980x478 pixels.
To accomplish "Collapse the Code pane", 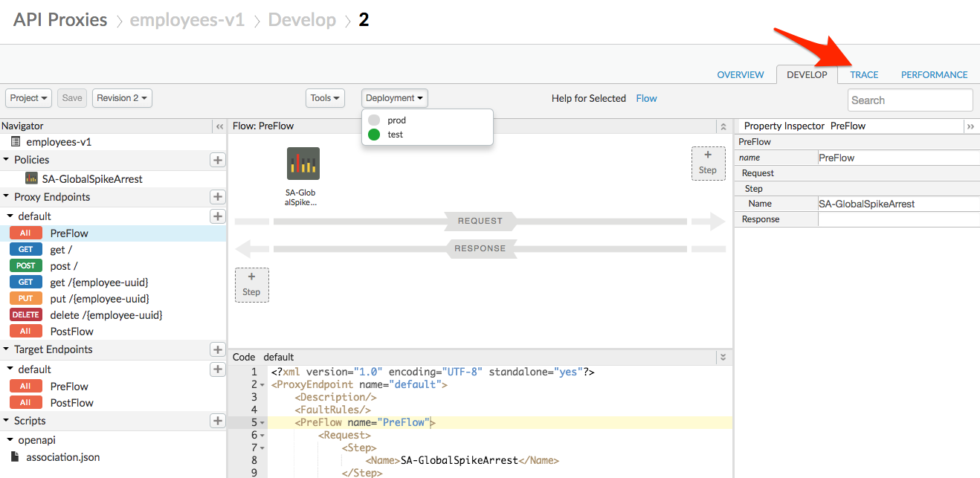I will [723, 358].
